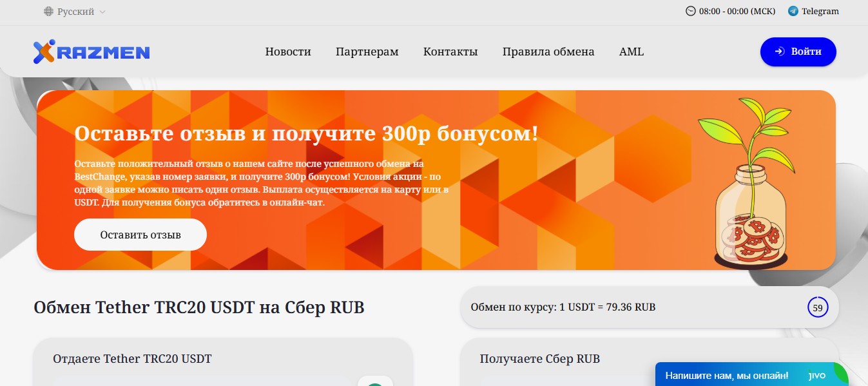The image size is (868, 386).
Task: Open the Контакты menu item
Action: pyautogui.click(x=450, y=52)
